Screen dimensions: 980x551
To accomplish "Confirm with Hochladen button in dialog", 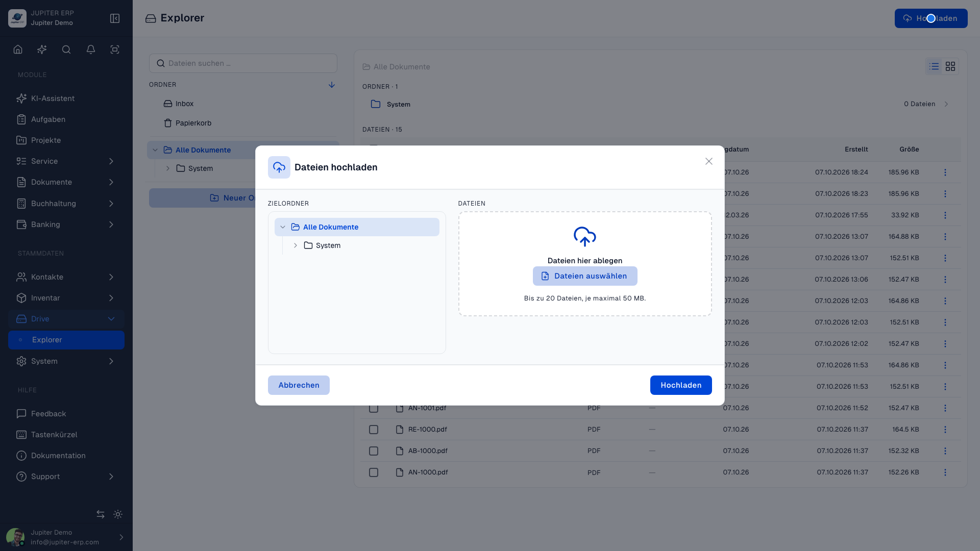I will pos(681,385).
